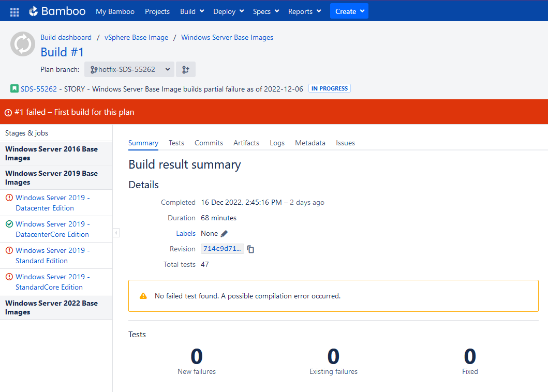This screenshot has height=392, width=548.
Task: Click the Build #1 title link
Action: coord(62,52)
